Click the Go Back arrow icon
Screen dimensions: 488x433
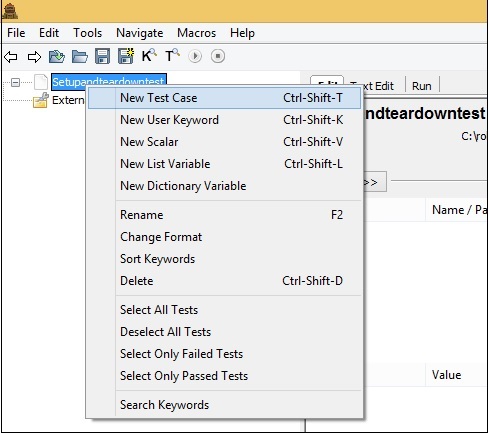pyautogui.click(x=11, y=56)
